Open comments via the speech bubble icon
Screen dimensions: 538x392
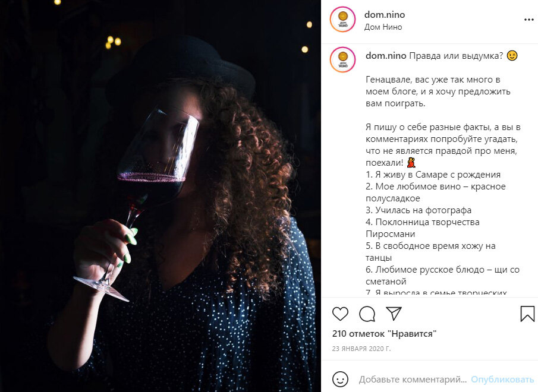point(367,314)
